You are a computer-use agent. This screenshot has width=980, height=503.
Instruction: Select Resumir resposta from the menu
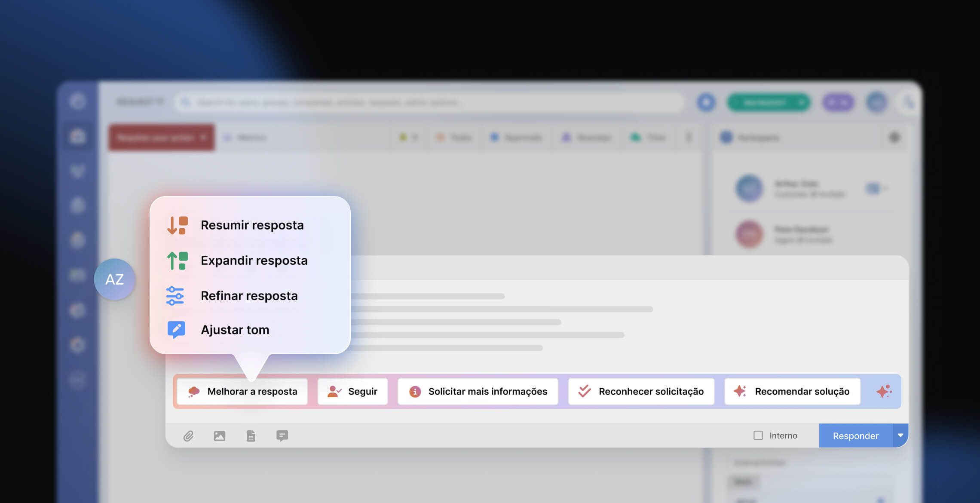252,225
